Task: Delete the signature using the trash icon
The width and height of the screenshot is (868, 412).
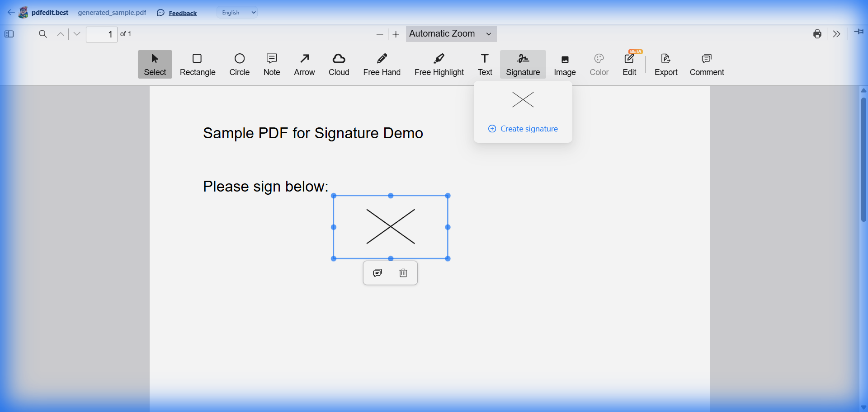Action: [403, 272]
